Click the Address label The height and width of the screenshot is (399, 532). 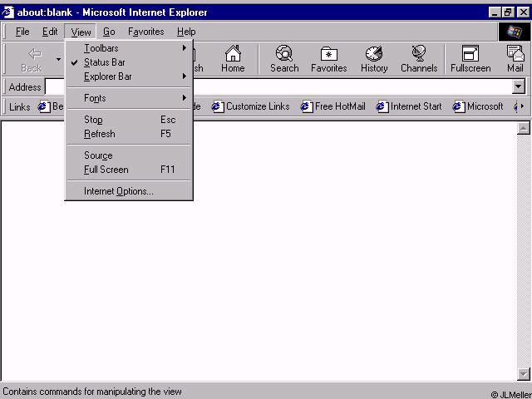coord(25,87)
